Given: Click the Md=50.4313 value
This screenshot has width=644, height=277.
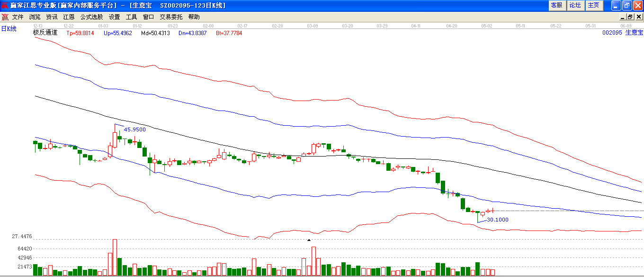Looking at the screenshot, I should (155, 33).
